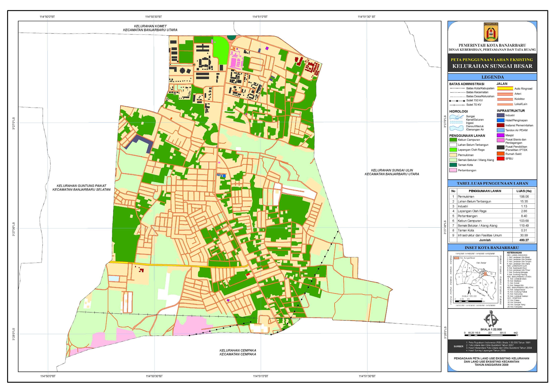The image size is (555, 392).
Task: Select the Kolektor road legend swatch
Action: click(505, 99)
